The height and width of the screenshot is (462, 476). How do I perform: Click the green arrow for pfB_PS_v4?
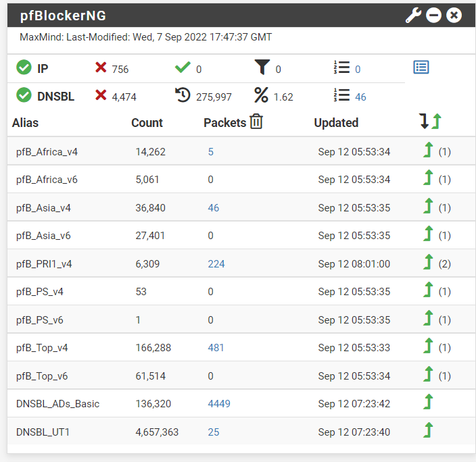tap(428, 290)
